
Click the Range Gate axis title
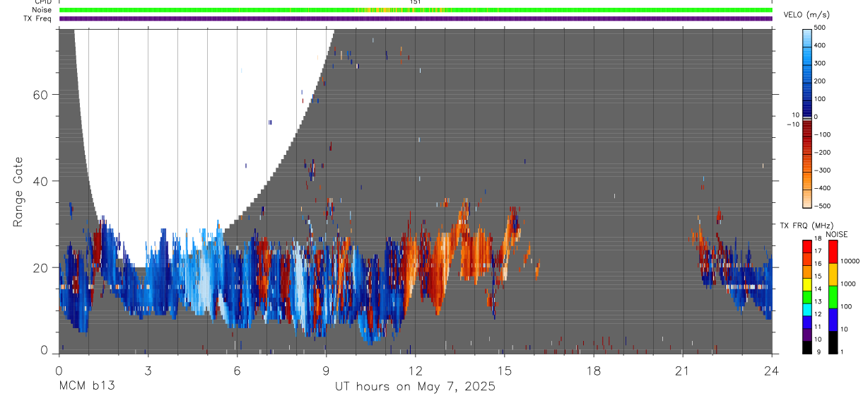pos(19,192)
